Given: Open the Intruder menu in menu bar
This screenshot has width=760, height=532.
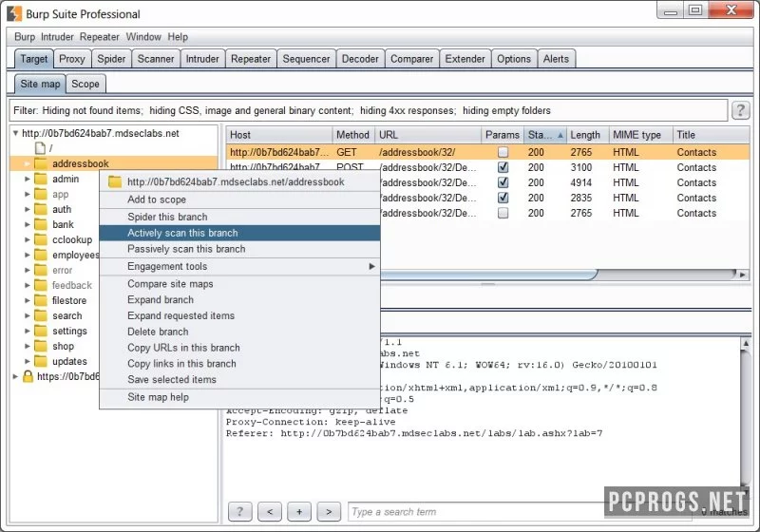Looking at the screenshot, I should coord(57,37).
